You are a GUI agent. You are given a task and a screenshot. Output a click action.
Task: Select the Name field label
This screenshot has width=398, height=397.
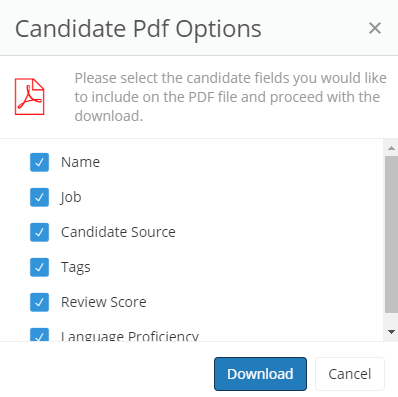click(x=80, y=162)
